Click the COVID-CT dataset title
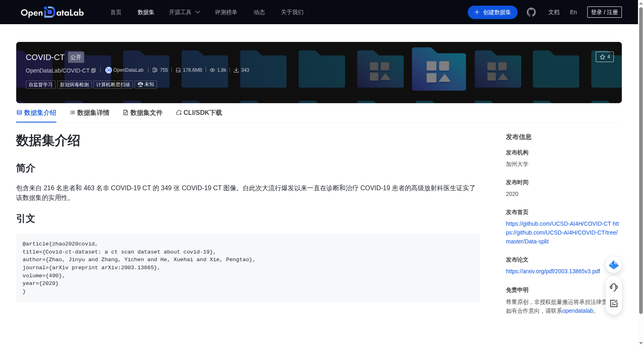This screenshot has height=347, width=644. pyautogui.click(x=45, y=57)
